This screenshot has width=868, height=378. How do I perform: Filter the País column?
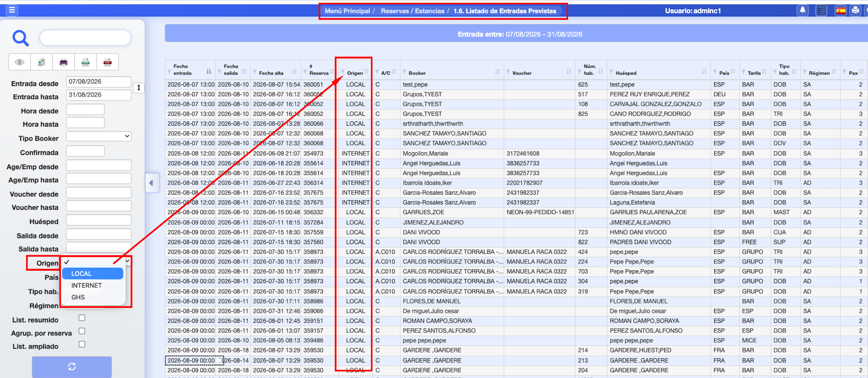[x=715, y=73]
